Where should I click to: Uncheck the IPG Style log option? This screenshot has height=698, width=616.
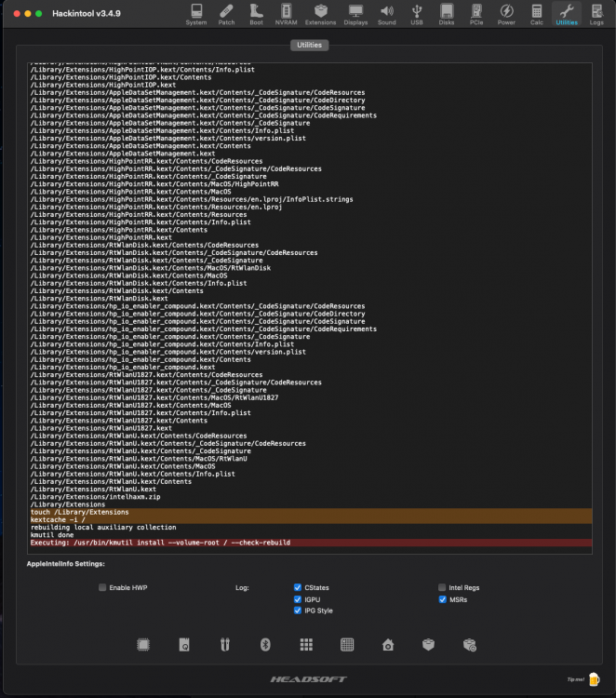298,611
